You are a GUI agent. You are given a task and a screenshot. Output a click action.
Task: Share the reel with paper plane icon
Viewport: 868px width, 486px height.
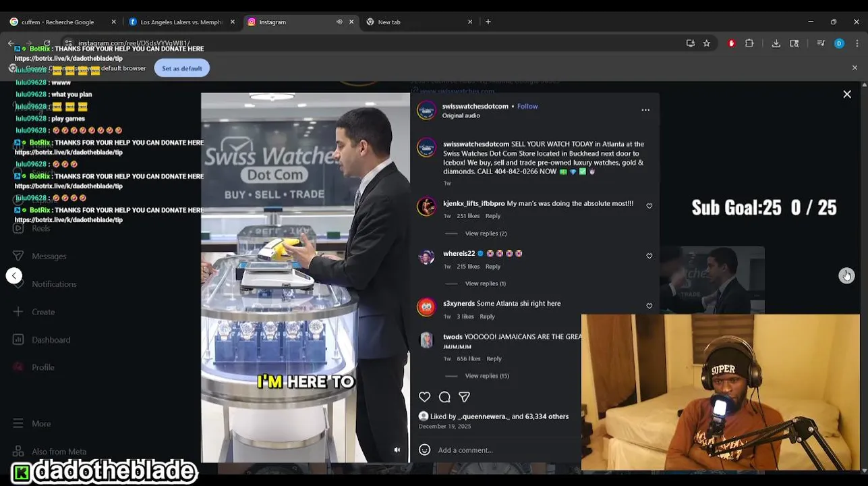pyautogui.click(x=464, y=397)
